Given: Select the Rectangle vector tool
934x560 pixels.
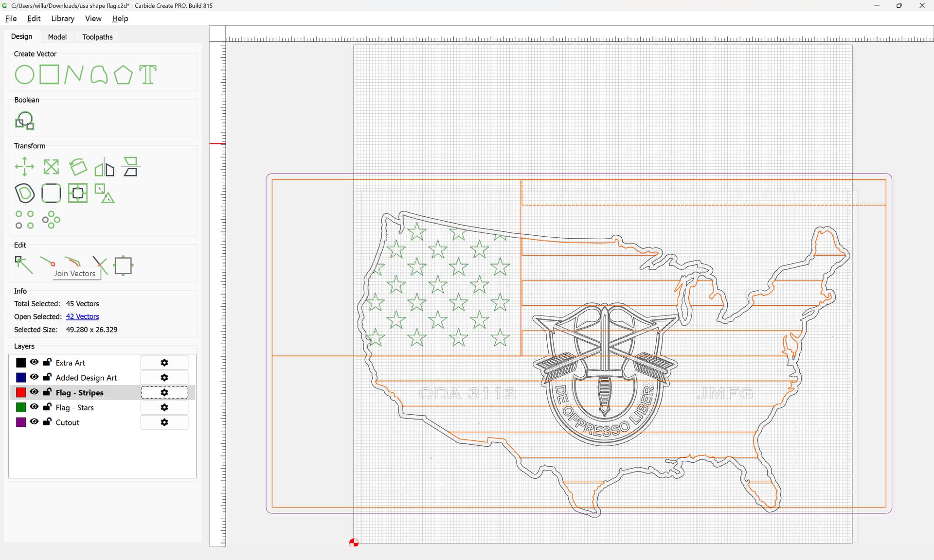Looking at the screenshot, I should [49, 75].
